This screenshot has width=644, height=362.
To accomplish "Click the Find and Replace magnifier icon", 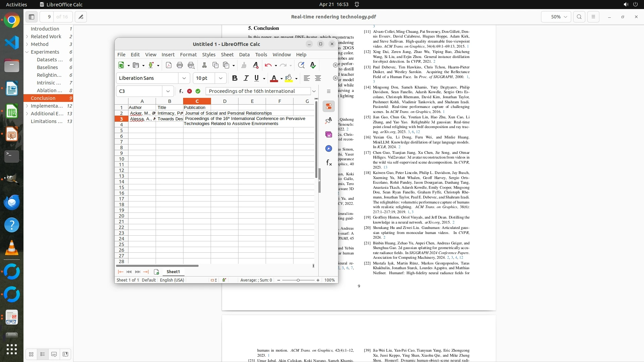I will pos(301,65).
